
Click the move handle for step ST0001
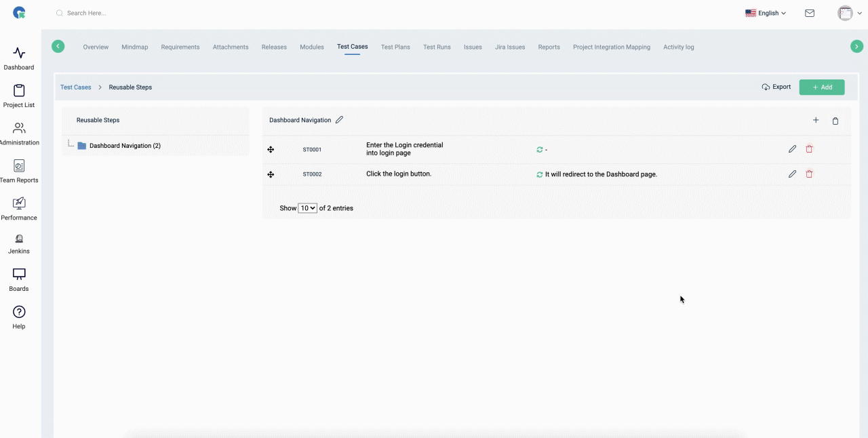[271, 149]
